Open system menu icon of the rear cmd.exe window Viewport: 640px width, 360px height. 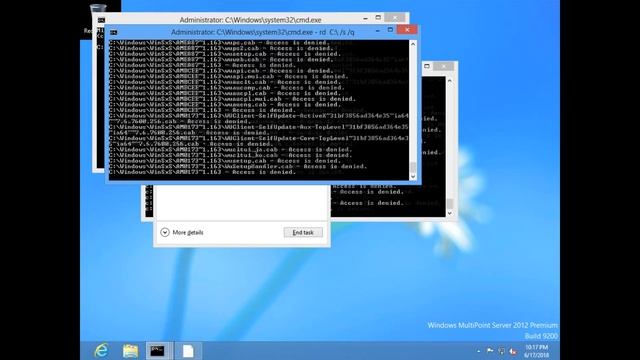[101, 20]
